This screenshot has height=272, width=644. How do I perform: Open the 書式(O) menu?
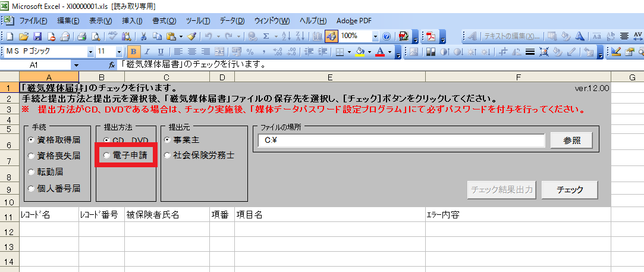point(164,21)
